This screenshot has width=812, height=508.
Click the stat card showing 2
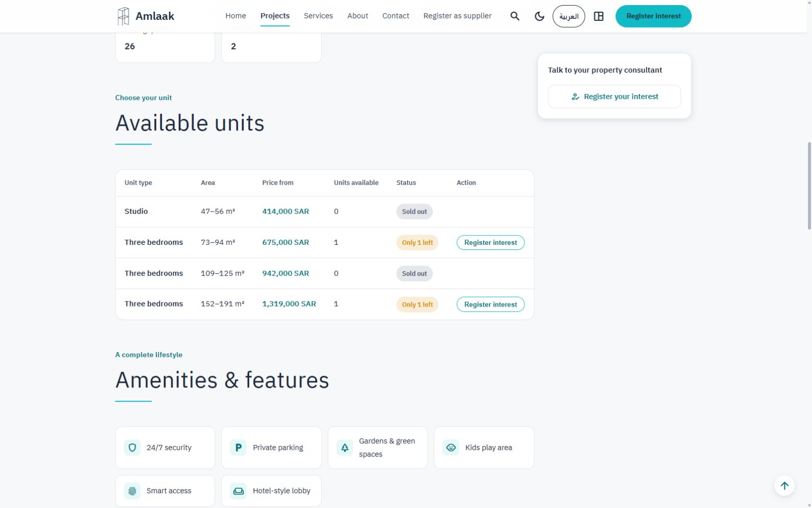[271, 47]
